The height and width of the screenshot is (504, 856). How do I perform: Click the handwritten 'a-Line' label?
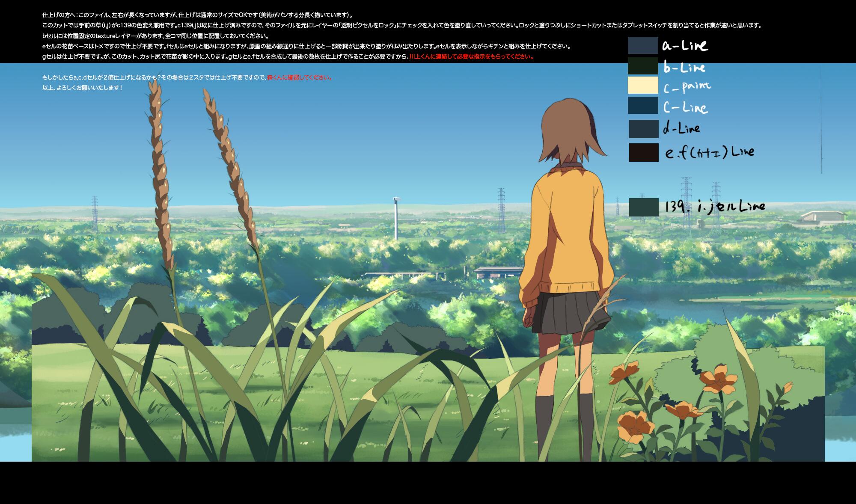(685, 45)
